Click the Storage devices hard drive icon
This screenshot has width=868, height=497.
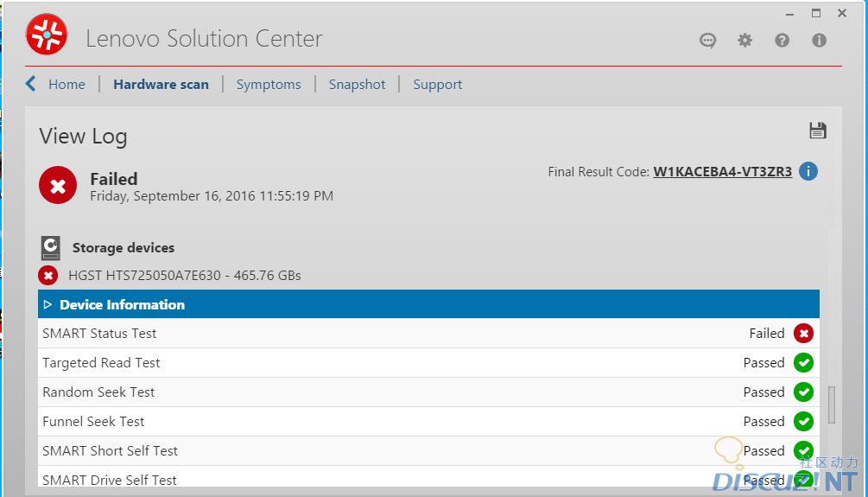(50, 248)
